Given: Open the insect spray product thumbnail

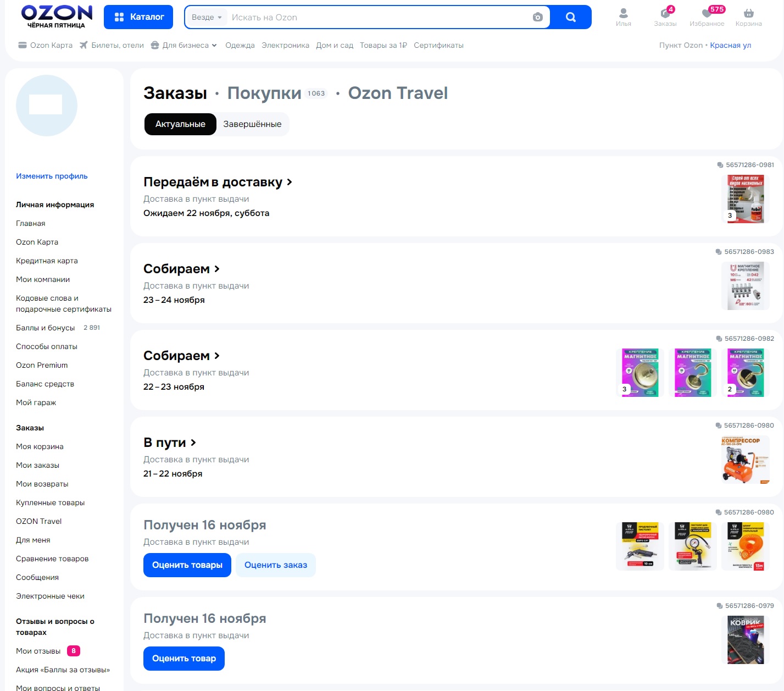Looking at the screenshot, I should [x=746, y=199].
